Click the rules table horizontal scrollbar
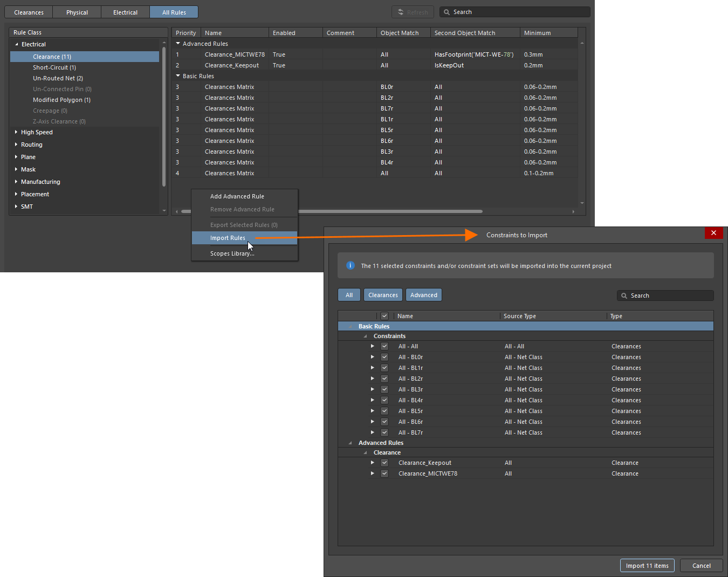This screenshot has height=577, width=728. tap(332, 211)
